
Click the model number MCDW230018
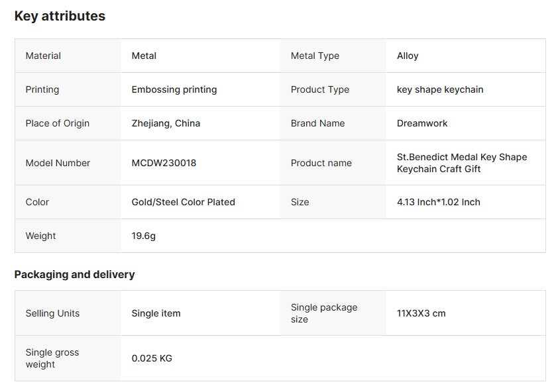pyautogui.click(x=164, y=163)
